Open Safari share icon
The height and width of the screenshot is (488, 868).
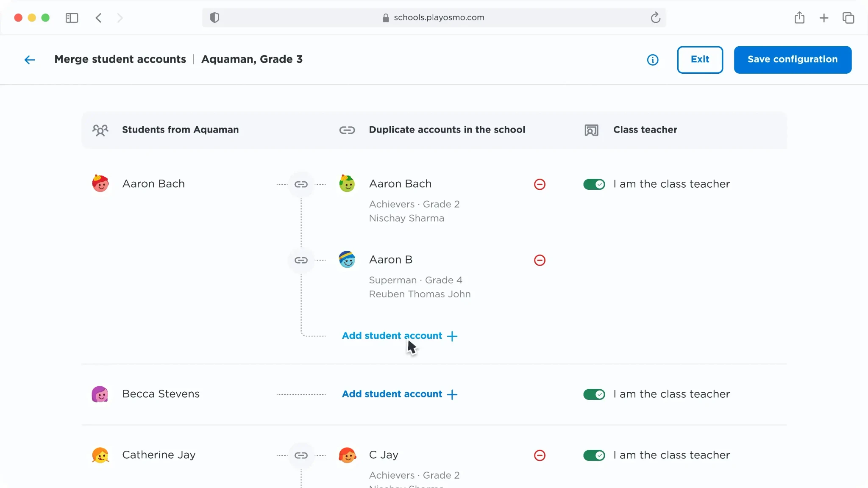[x=799, y=17]
